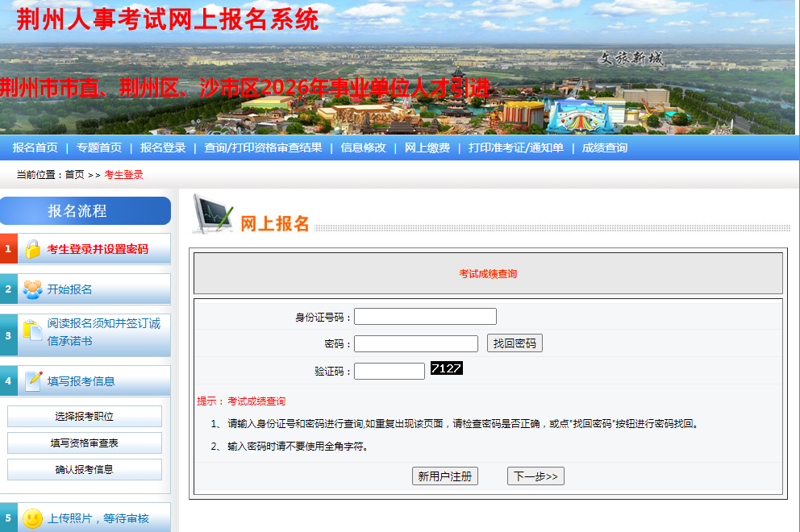Click the captcha image showing 7127
Image resolution: width=800 pixels, height=532 pixels.
[446, 368]
